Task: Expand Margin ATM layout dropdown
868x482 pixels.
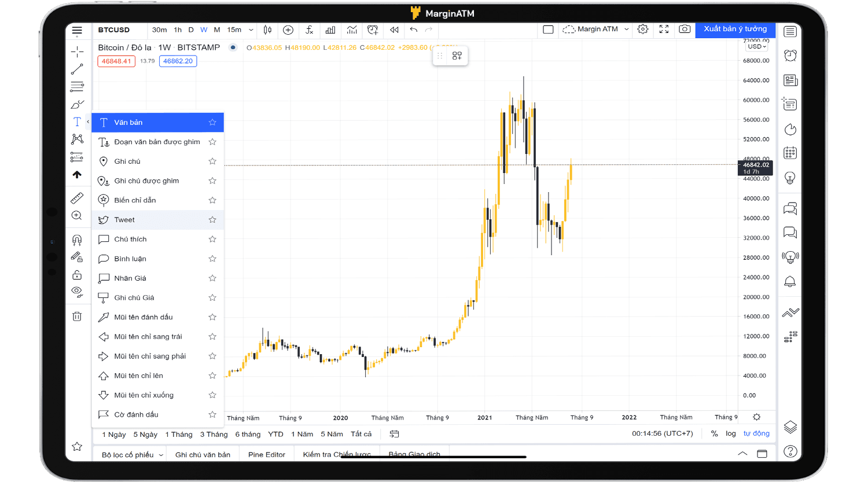Action: (627, 29)
